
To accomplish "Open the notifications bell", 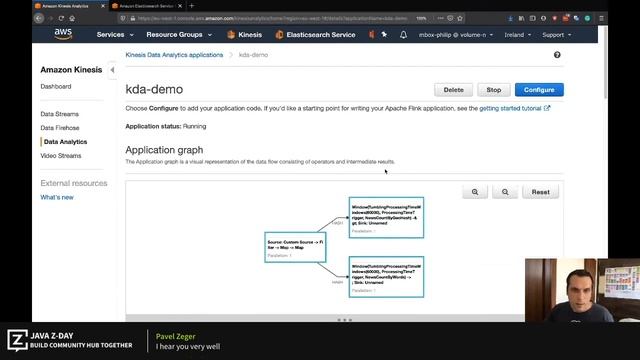I will coord(403,35).
